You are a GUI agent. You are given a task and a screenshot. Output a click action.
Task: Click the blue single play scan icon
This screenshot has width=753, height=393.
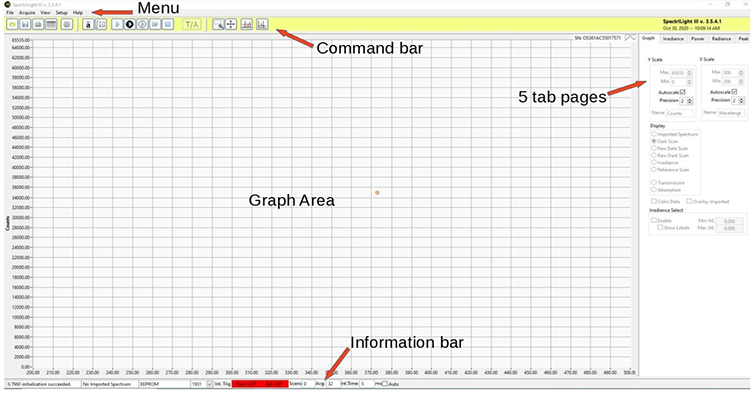point(117,25)
